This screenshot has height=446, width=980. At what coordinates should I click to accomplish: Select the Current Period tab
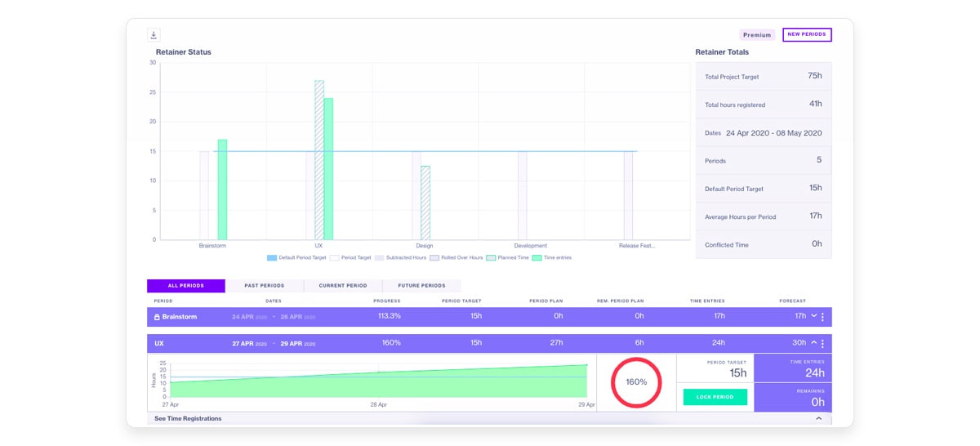tap(342, 286)
